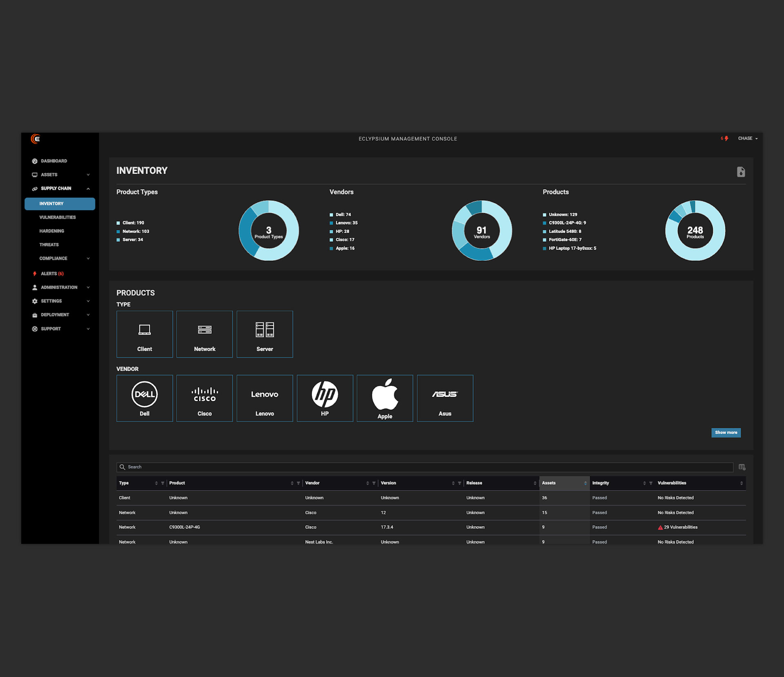Image resolution: width=784 pixels, height=677 pixels.
Task: Open the column settings icon beside search bar
Action: (742, 467)
